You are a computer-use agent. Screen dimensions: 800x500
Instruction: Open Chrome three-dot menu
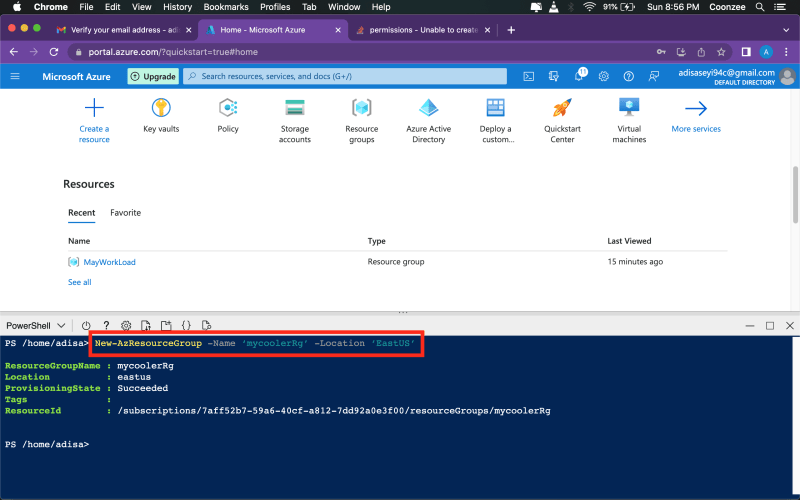[x=786, y=52]
